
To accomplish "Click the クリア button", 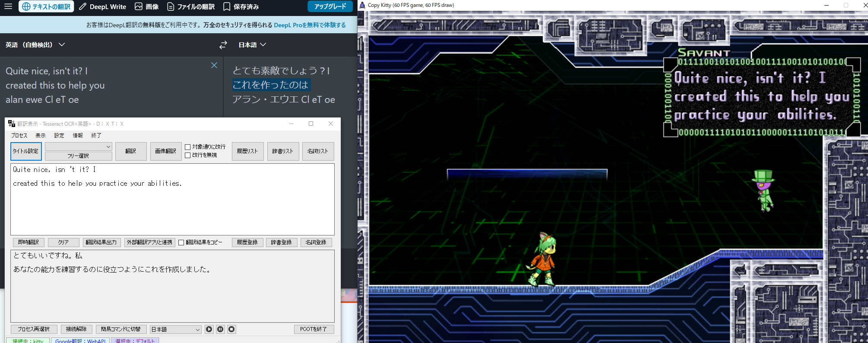I will pos(63,242).
